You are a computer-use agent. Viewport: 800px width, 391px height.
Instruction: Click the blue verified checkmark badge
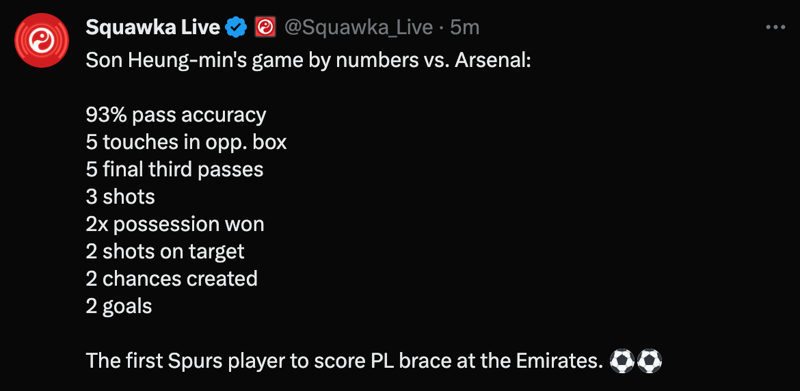coord(236,27)
